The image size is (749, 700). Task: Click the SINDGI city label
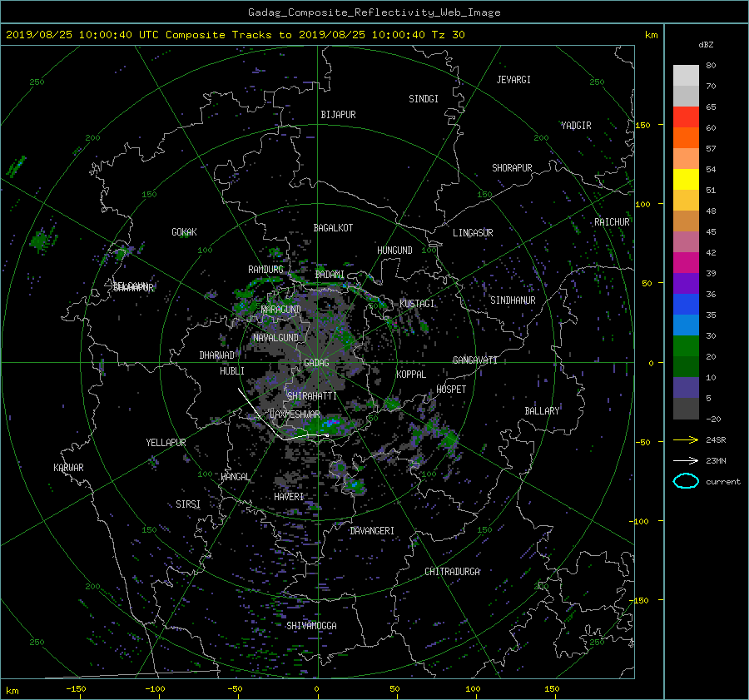click(424, 99)
